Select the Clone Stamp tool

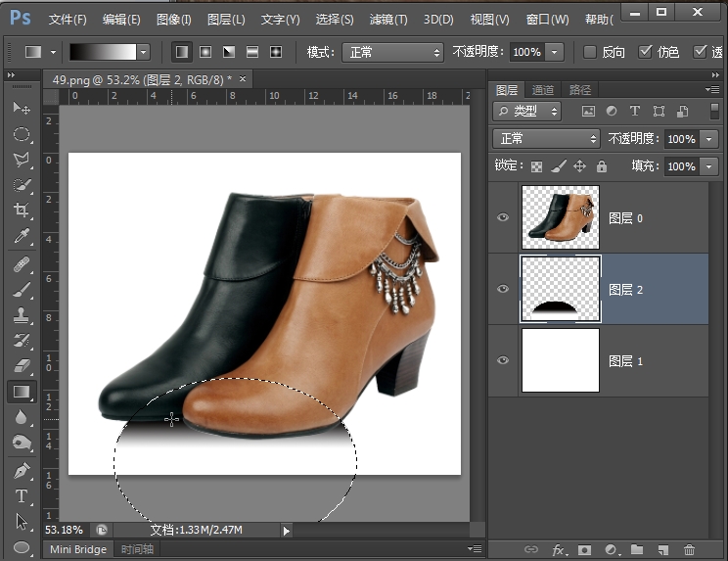pyautogui.click(x=21, y=315)
